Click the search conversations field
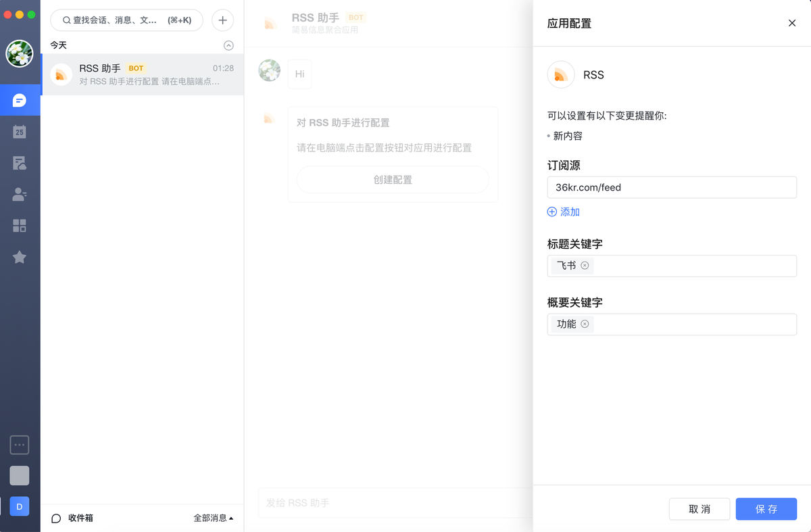Screen dimensions: 811x532 pyautogui.click(x=126, y=20)
